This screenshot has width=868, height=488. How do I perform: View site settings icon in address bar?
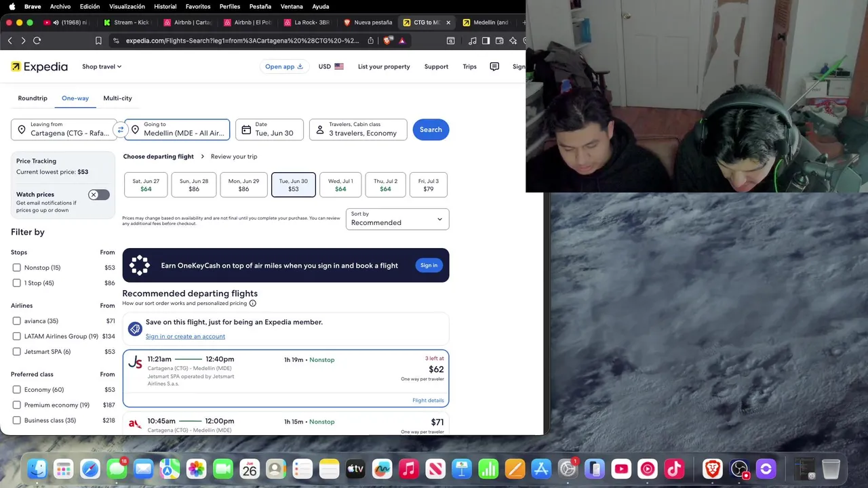click(x=117, y=41)
